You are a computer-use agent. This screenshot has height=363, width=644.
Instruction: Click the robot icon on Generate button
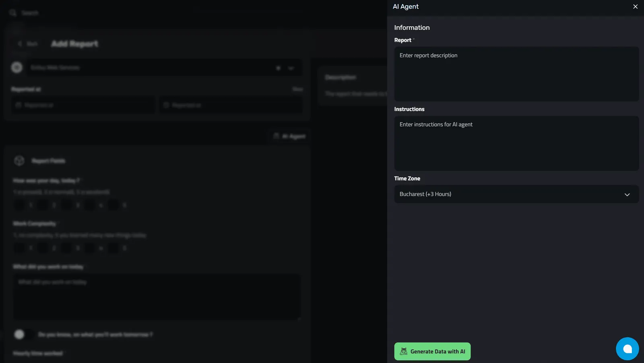403,351
